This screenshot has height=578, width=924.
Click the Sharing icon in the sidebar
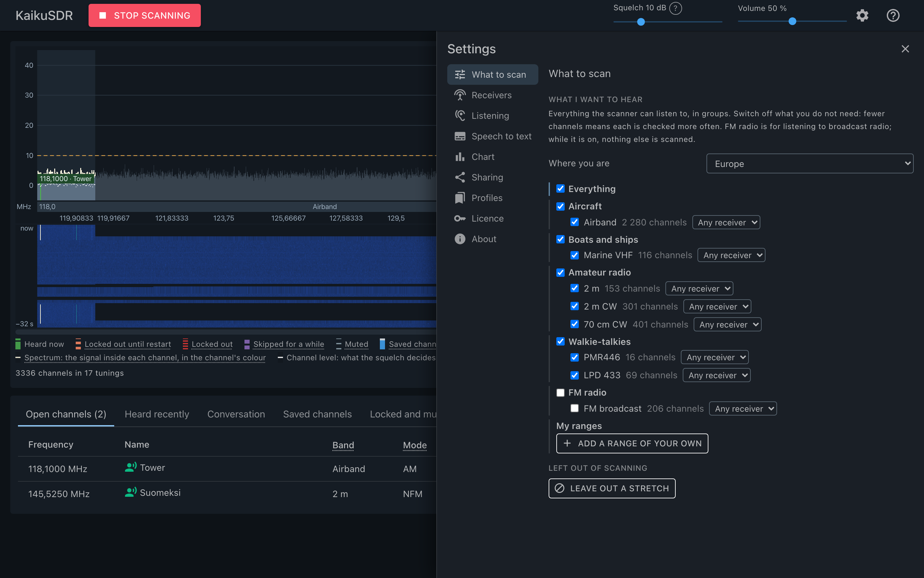pos(460,177)
